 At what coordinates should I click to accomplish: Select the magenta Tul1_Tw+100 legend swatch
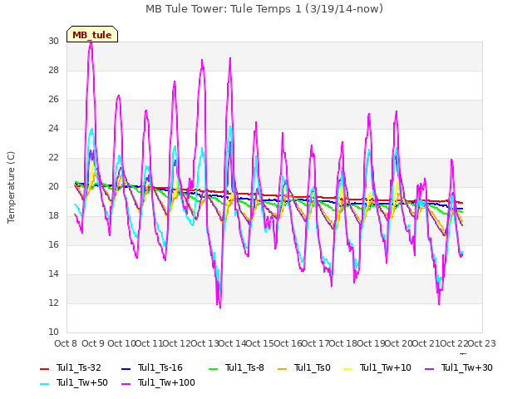coord(126,384)
